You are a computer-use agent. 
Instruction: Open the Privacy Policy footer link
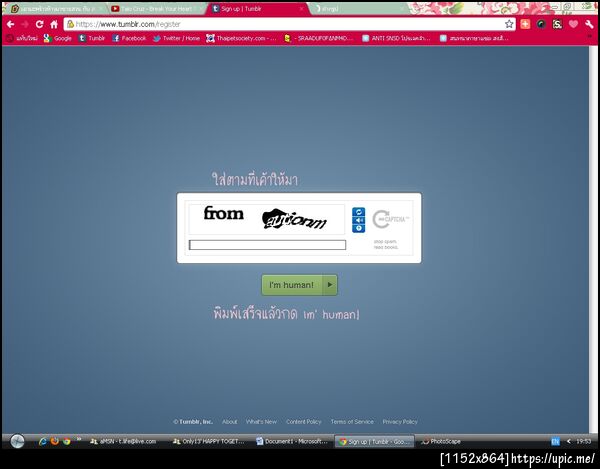coord(400,422)
